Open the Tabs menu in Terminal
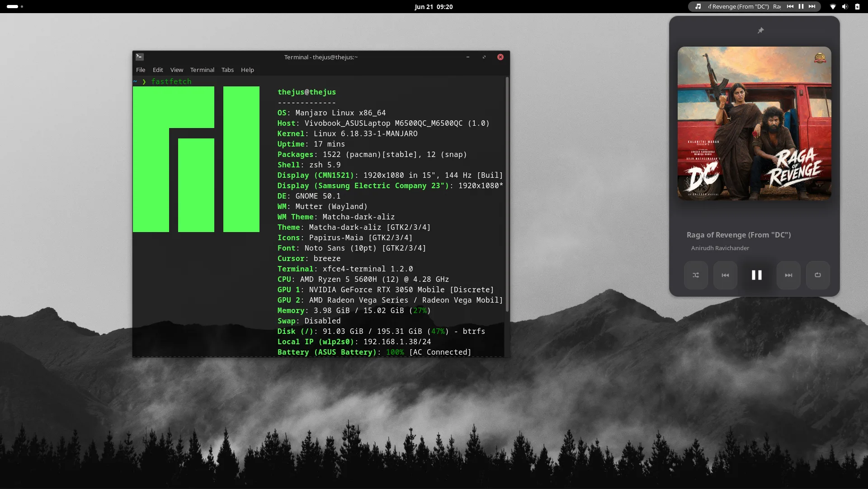The image size is (868, 489). (227, 70)
